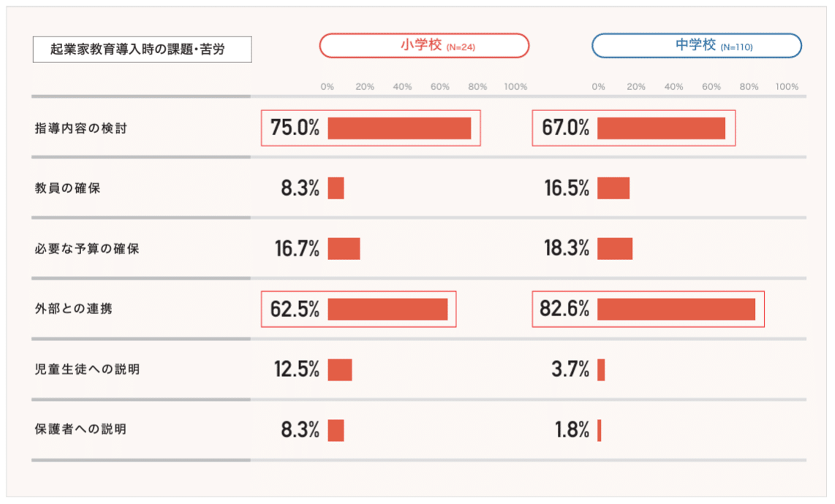Click the 教員の確保 row label
This screenshot has width=835, height=504.
click(67, 188)
